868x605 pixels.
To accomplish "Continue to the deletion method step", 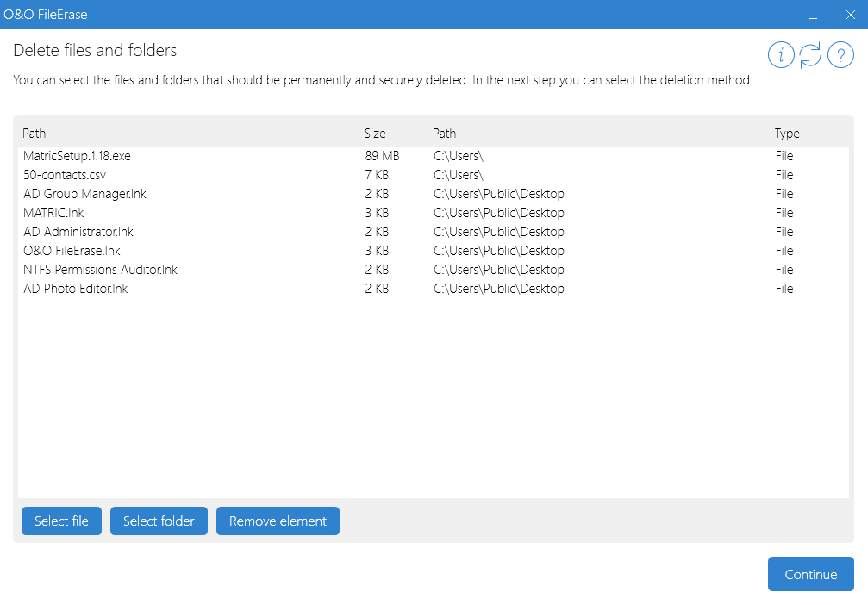I will pyautogui.click(x=810, y=575).
